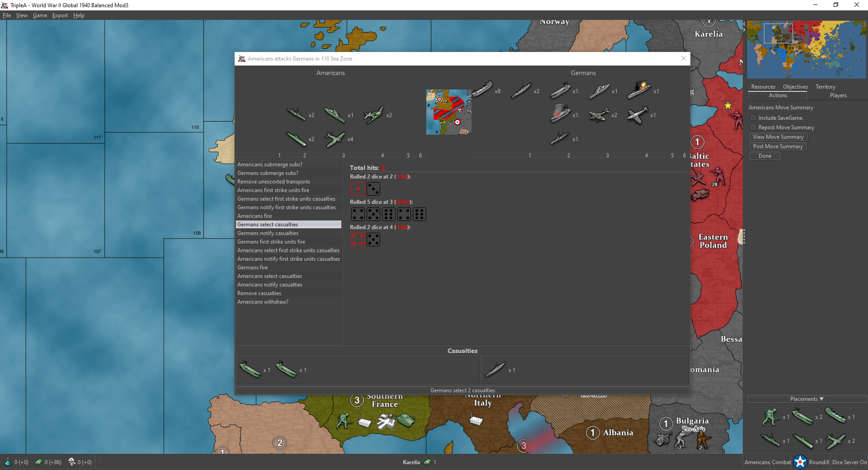The width and height of the screenshot is (868, 470).
Task: Click the smoking damaged German carrier icon
Action: (x=560, y=114)
